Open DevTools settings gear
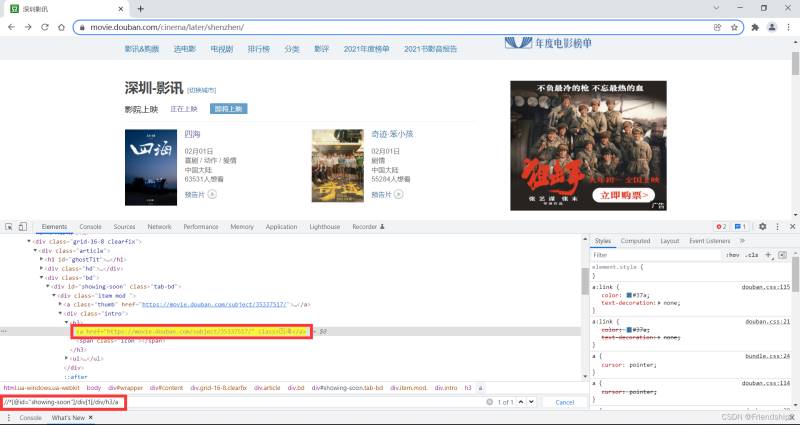Image resolution: width=800 pixels, height=425 pixels. (x=762, y=227)
